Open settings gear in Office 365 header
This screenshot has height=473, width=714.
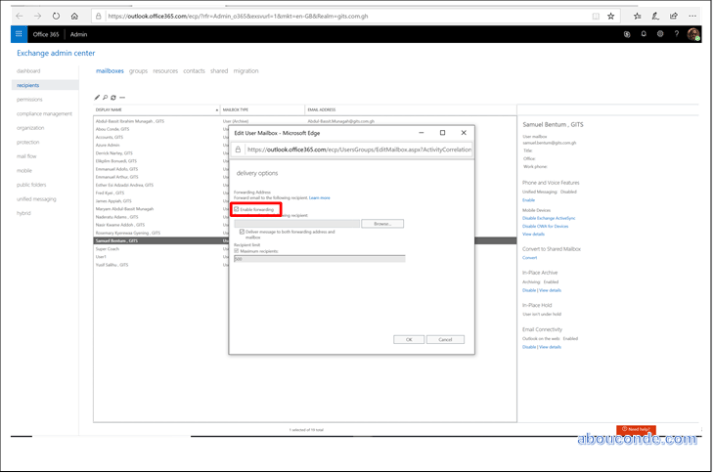pyautogui.click(x=660, y=34)
